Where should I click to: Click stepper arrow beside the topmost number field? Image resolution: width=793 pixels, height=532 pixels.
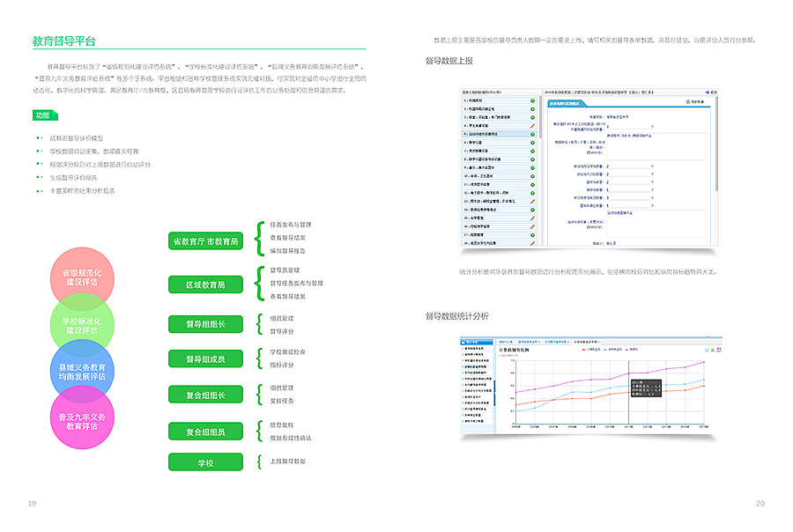click(652, 127)
